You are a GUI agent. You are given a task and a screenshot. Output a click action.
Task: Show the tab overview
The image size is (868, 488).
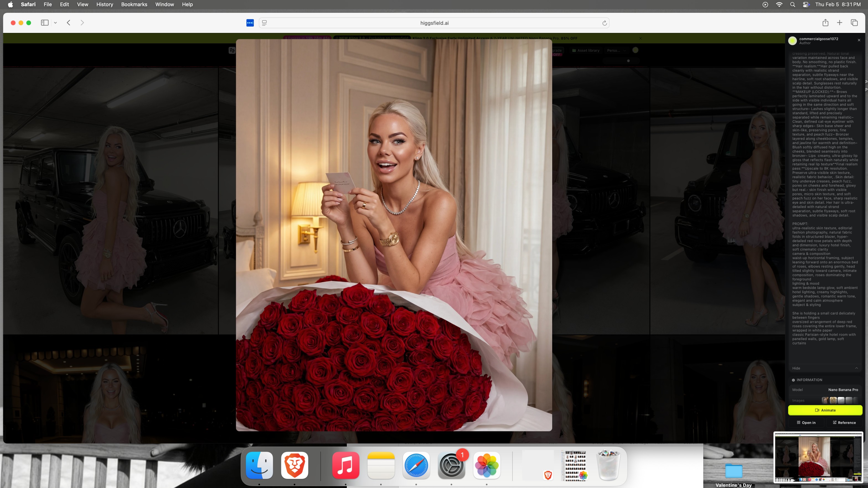click(854, 23)
